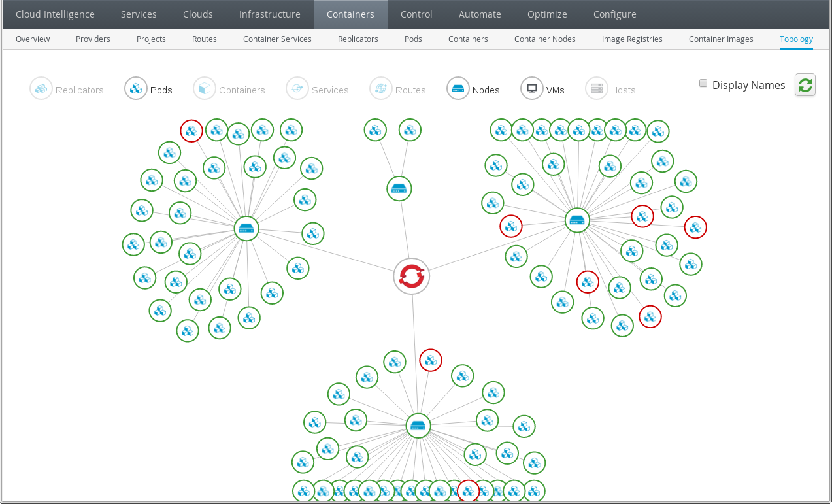The image size is (832, 504).
Task: Select the right cluster hub node icon
Action: click(x=577, y=220)
